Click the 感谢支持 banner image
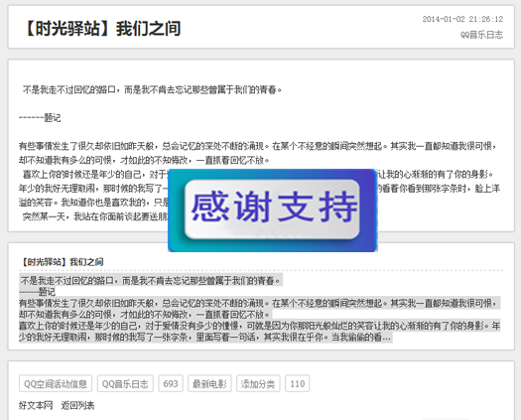The width and height of the screenshot is (521, 420). tap(273, 210)
